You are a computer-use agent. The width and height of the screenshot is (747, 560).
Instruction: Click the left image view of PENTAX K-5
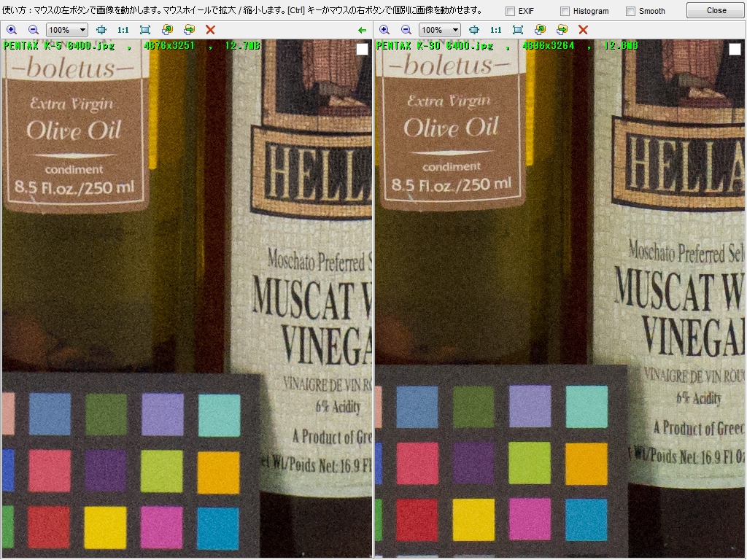pyautogui.click(x=187, y=298)
